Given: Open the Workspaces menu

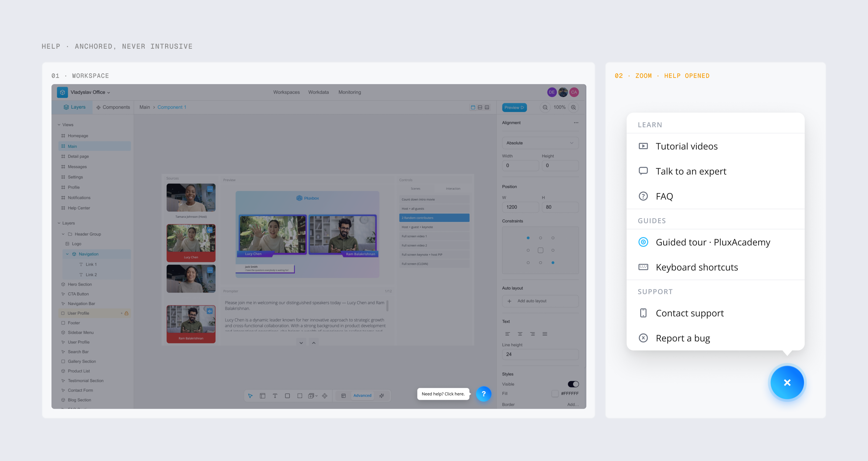Looking at the screenshot, I should pyautogui.click(x=287, y=92).
